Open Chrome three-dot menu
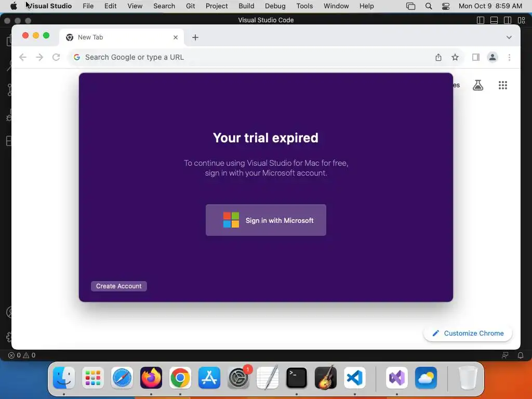Viewport: 532px width, 399px height. click(x=509, y=57)
